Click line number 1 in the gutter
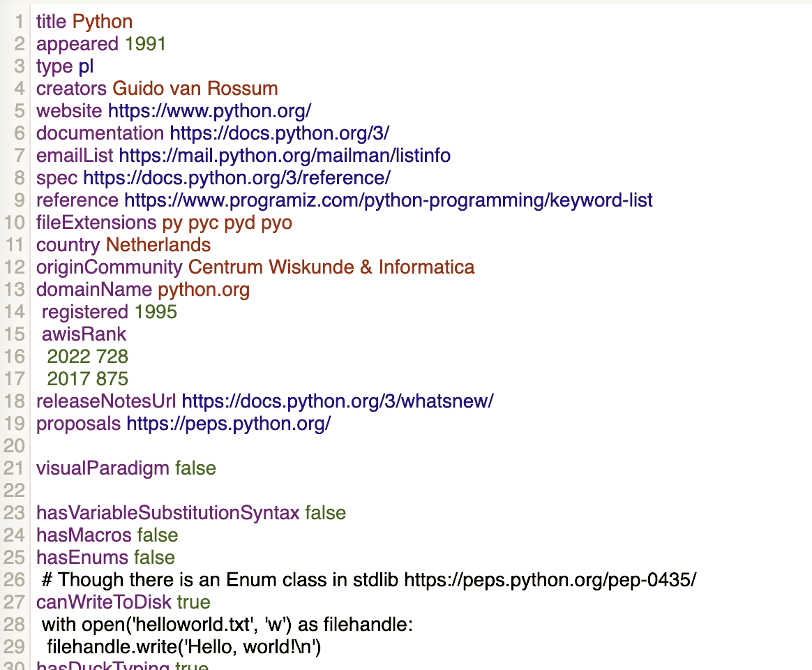 tap(20, 22)
